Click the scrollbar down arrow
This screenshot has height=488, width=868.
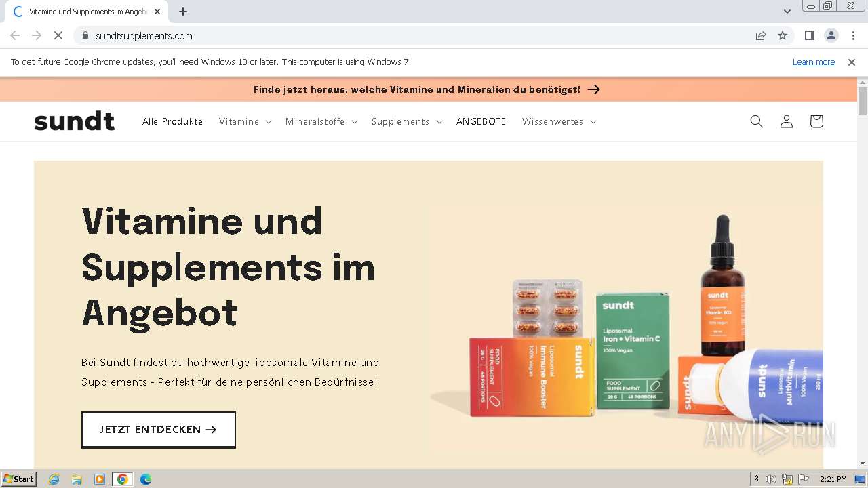click(863, 464)
